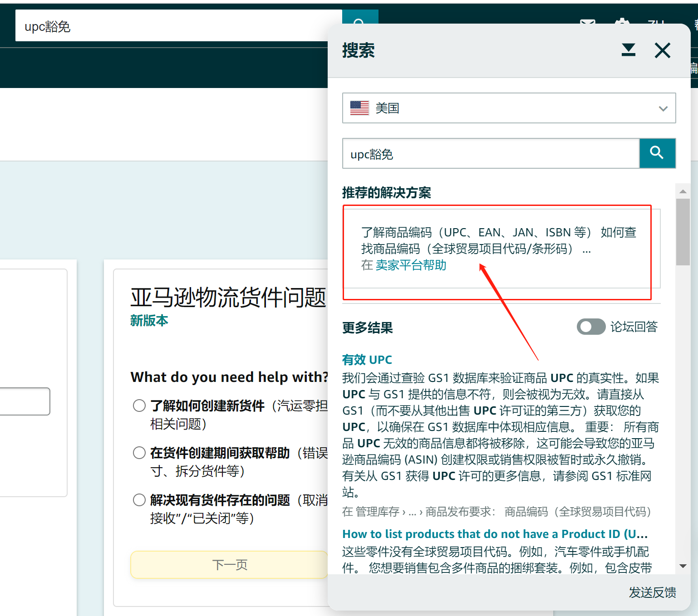The height and width of the screenshot is (616, 698).
Task: Click the 卖家平台帮助 link
Action: [x=411, y=265]
